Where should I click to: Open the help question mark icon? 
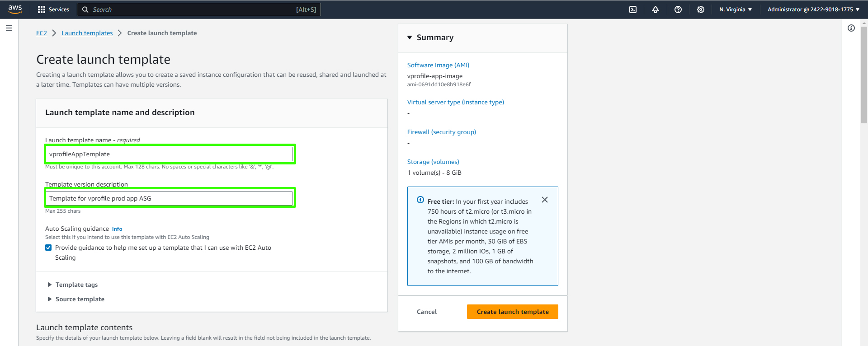(678, 9)
